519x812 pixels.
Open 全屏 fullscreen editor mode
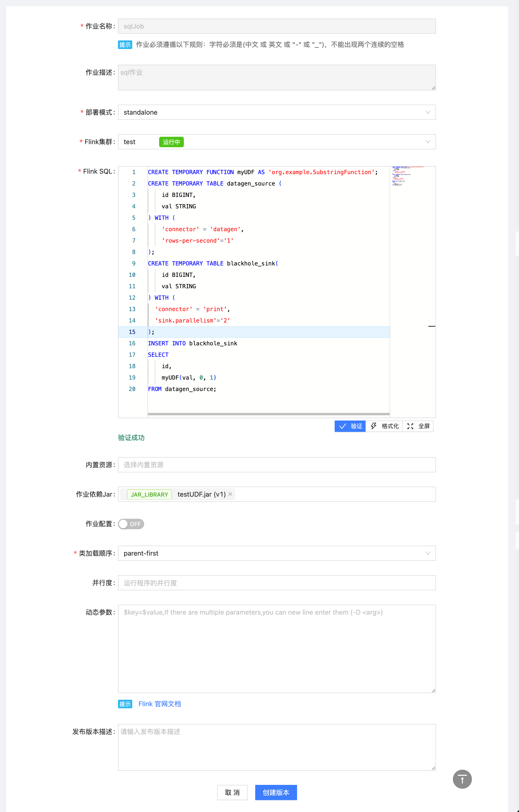(x=418, y=426)
